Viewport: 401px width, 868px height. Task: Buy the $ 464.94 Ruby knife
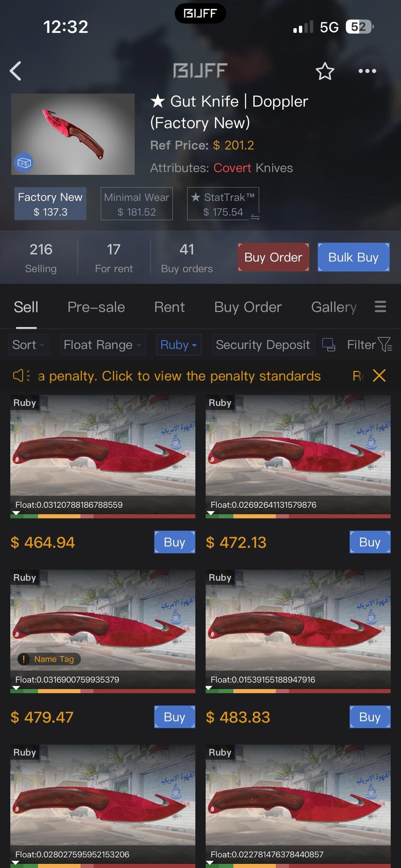(175, 542)
